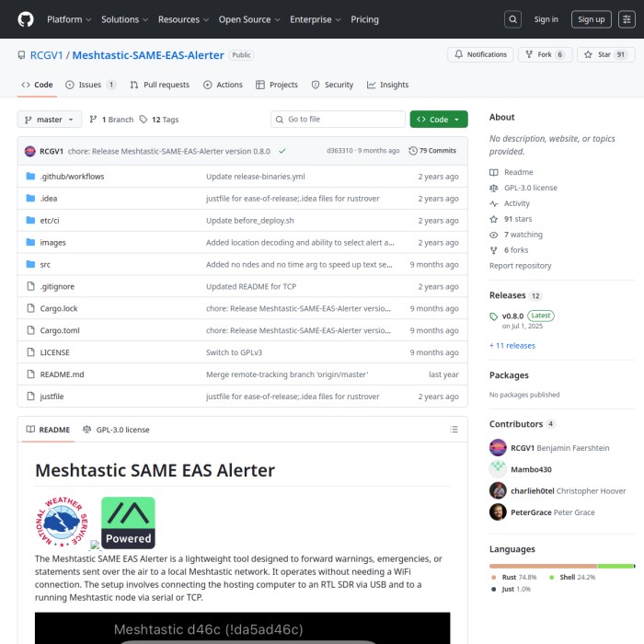Click the Languages color bar Rust segment
The image size is (644, 644).
click(543, 566)
